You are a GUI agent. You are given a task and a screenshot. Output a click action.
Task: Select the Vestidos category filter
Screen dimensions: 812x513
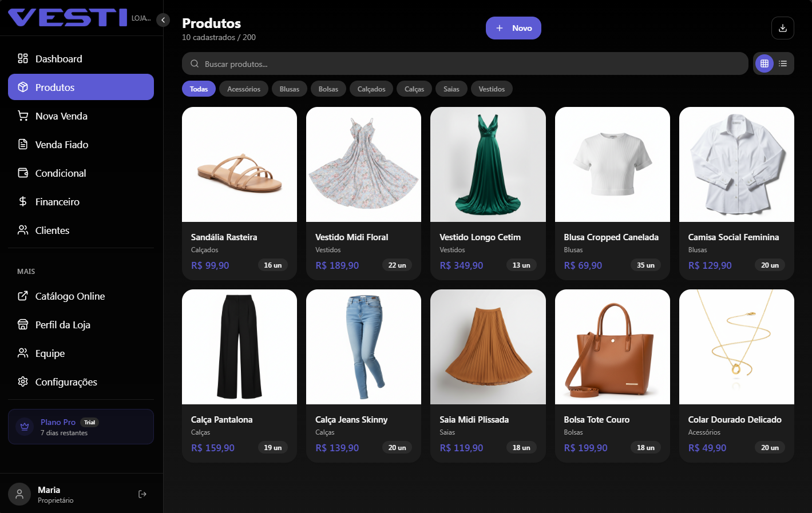coord(491,89)
